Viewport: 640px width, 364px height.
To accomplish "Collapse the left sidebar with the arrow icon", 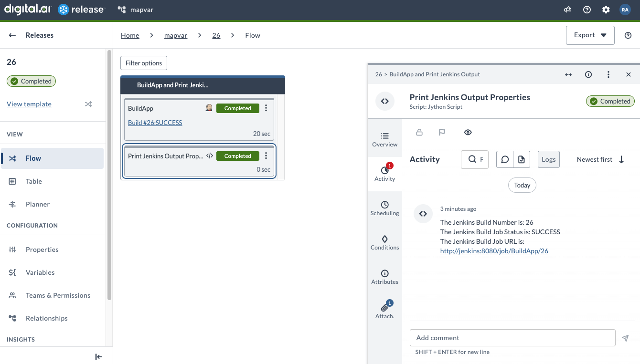I will [98, 357].
